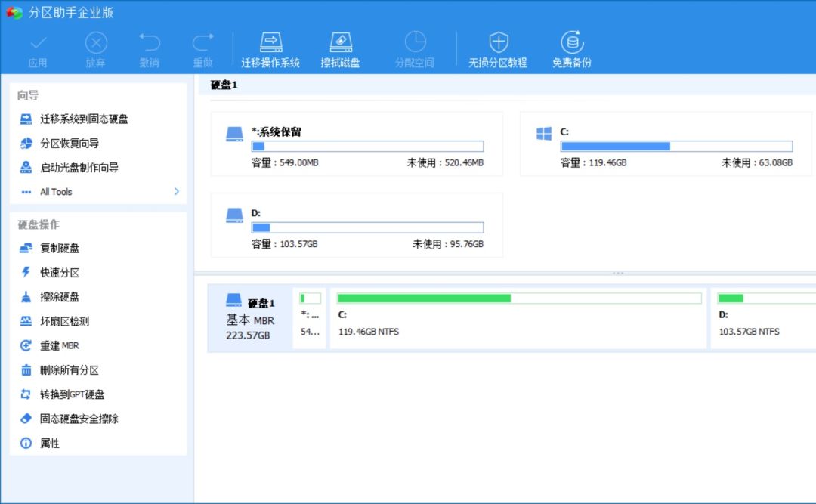Screen dimensions: 816x504
Task: Select 硬盘1 基本 MBR disk block
Action: (x=250, y=318)
